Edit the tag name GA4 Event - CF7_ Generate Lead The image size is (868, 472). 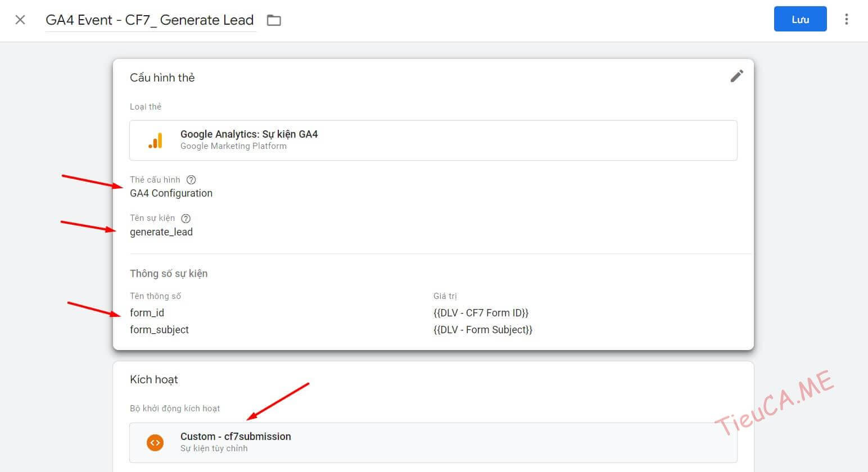(150, 20)
